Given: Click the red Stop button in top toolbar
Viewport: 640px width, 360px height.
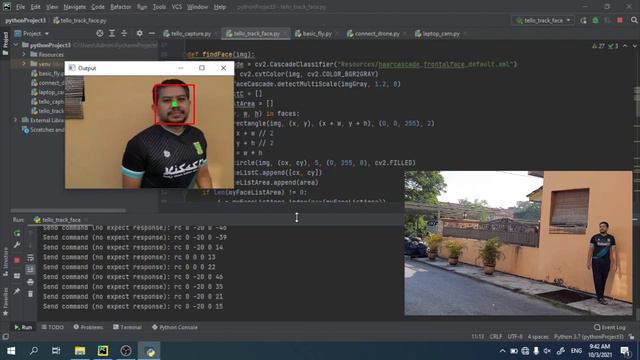Looking at the screenshot, I should pyautogui.click(x=620, y=20).
